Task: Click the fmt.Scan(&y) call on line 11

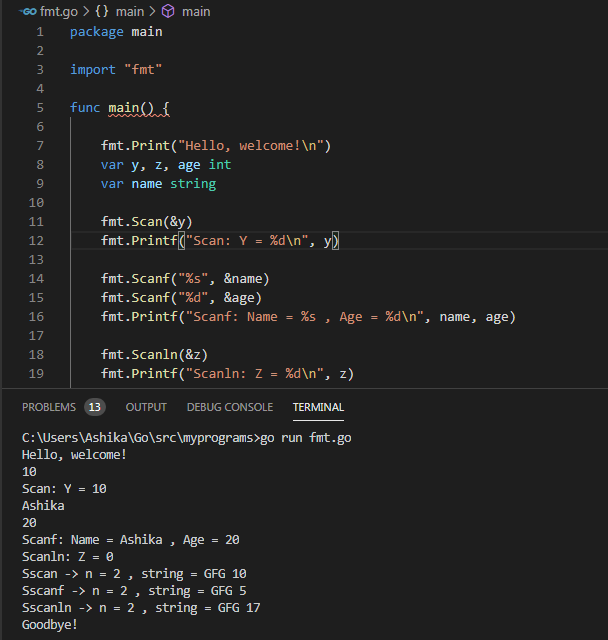Action: 146,222
